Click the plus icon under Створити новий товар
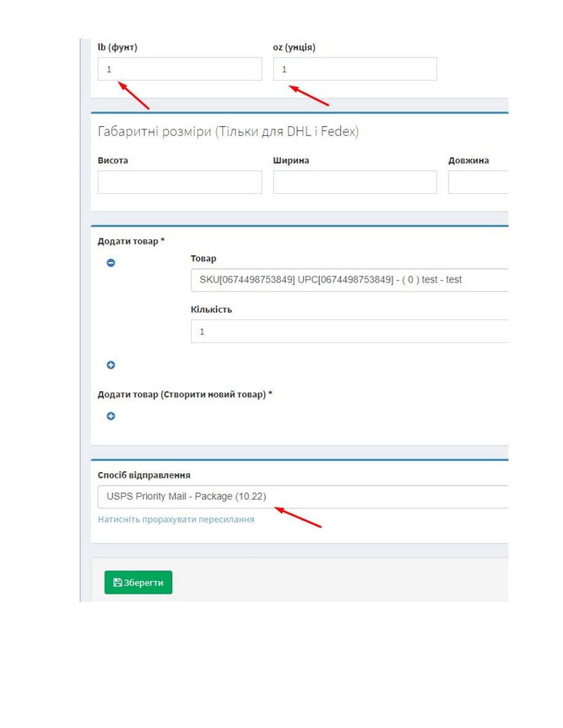 [110, 416]
